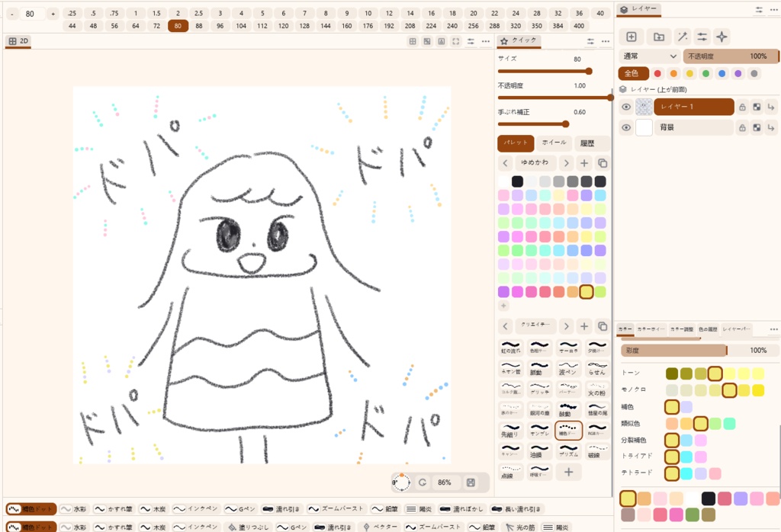
Task: Switch to the 履歴 tab
Action: 590,143
